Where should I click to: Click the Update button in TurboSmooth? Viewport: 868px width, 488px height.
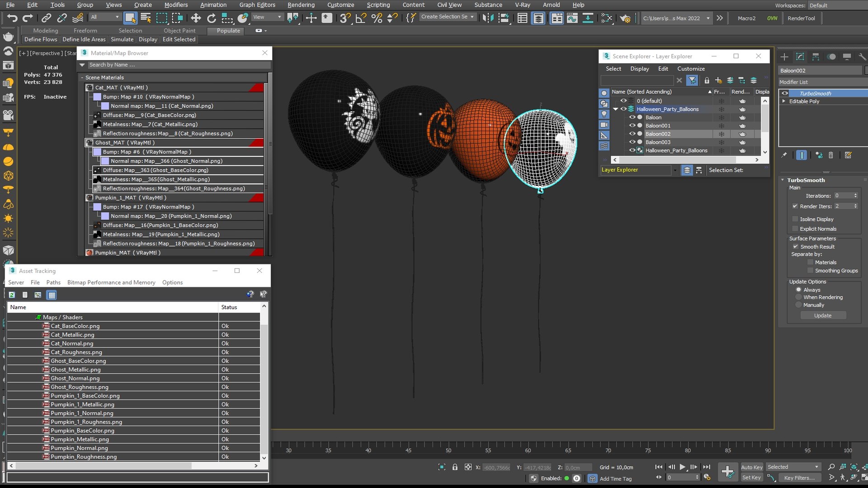pos(823,315)
